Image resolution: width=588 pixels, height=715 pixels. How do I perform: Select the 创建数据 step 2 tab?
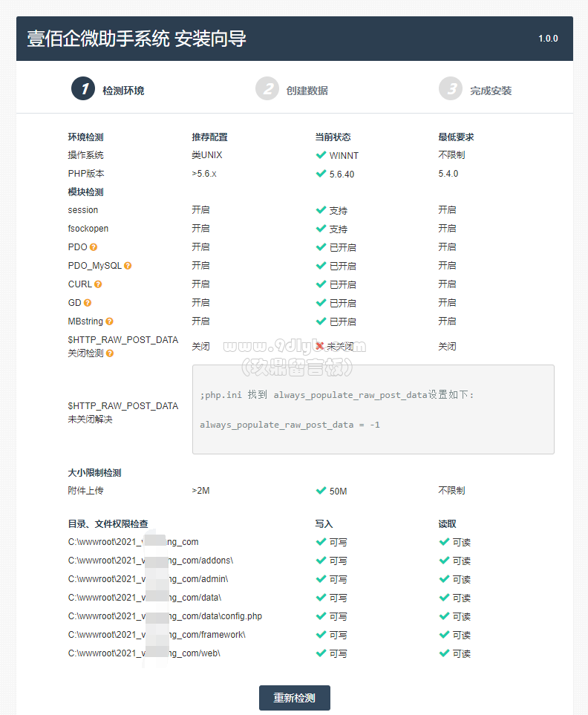[292, 89]
